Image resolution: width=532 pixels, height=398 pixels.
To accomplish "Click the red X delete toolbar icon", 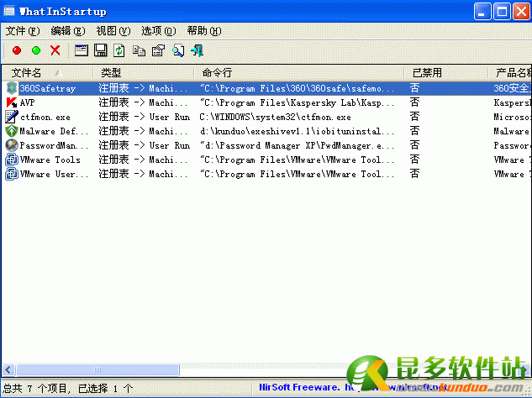I will click(x=55, y=51).
